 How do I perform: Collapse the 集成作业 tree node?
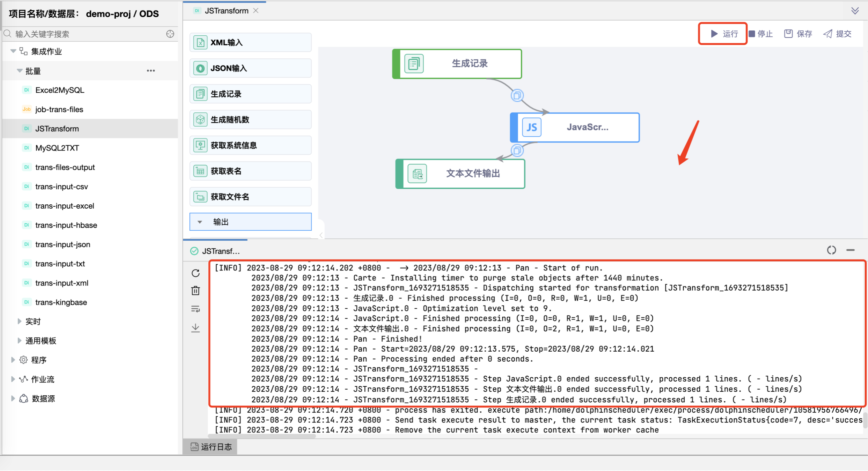point(13,51)
